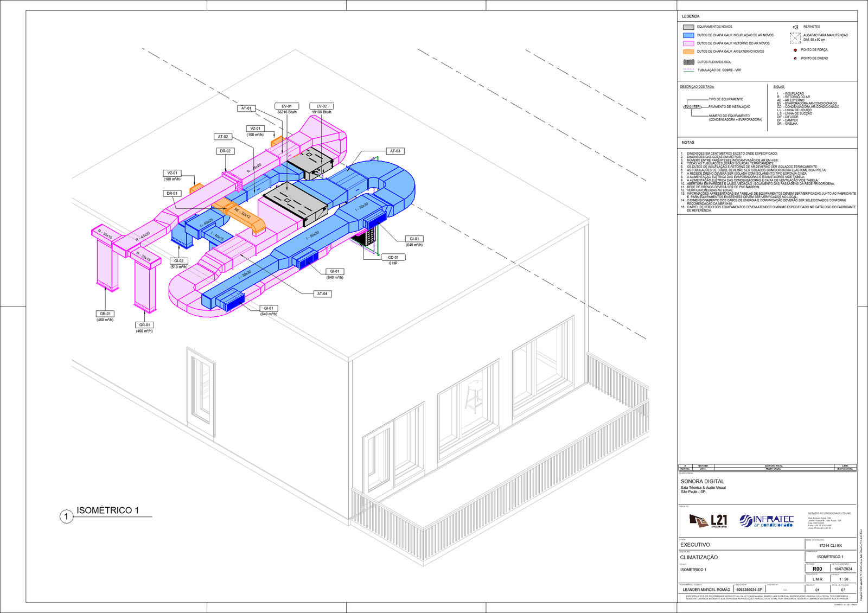Select the VZ-01 tag with 100 m³/h
The image size is (868, 613).
(x=255, y=129)
